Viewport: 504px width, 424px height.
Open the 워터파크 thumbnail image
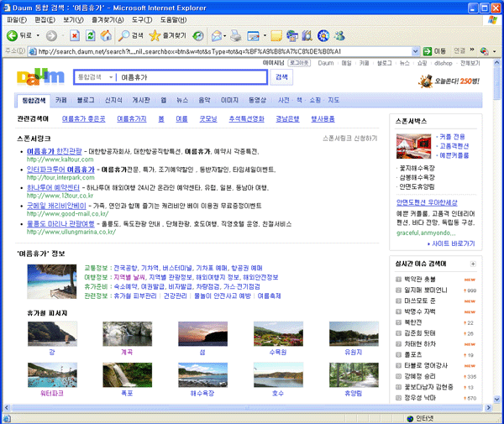pyautogui.click(x=52, y=374)
